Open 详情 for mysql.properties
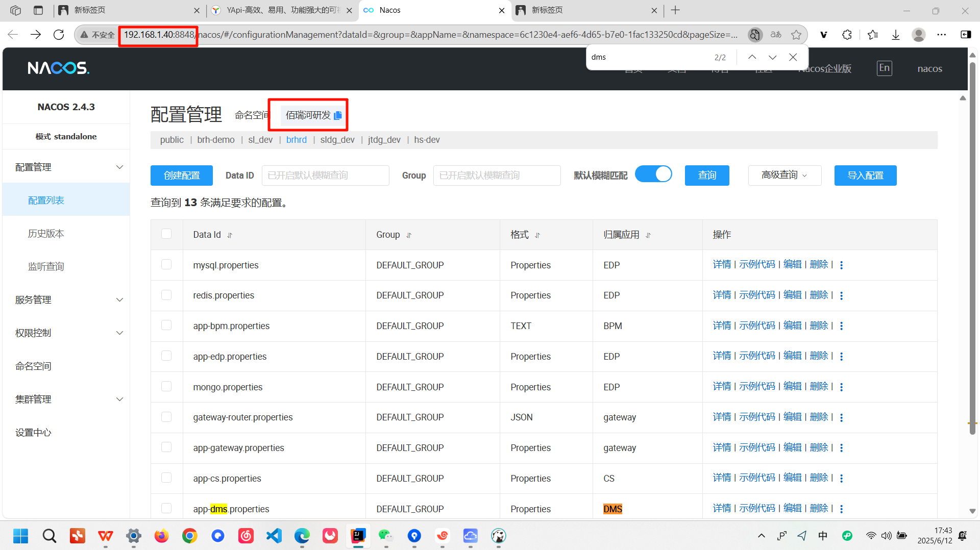The width and height of the screenshot is (980, 550). [722, 264]
